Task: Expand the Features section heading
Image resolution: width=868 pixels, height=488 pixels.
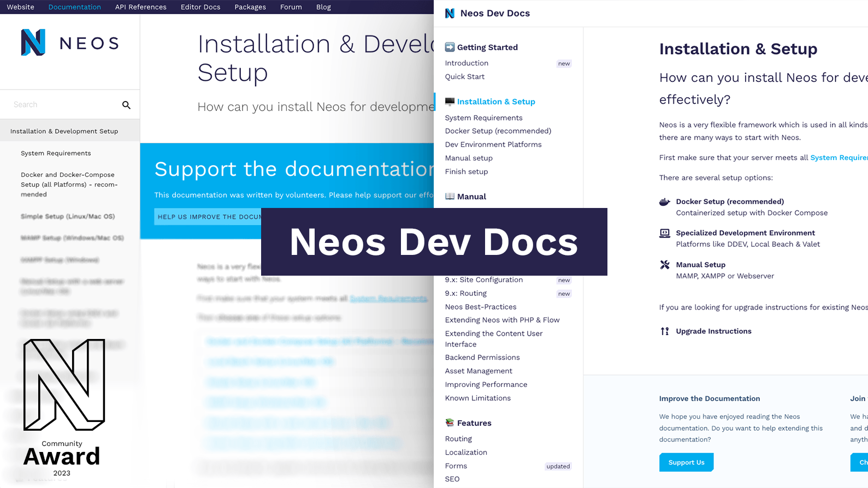Action: (474, 423)
